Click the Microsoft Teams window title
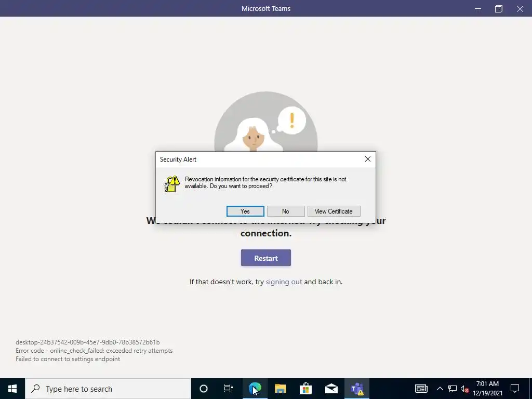Viewport: 532px width, 399px height. point(266,8)
